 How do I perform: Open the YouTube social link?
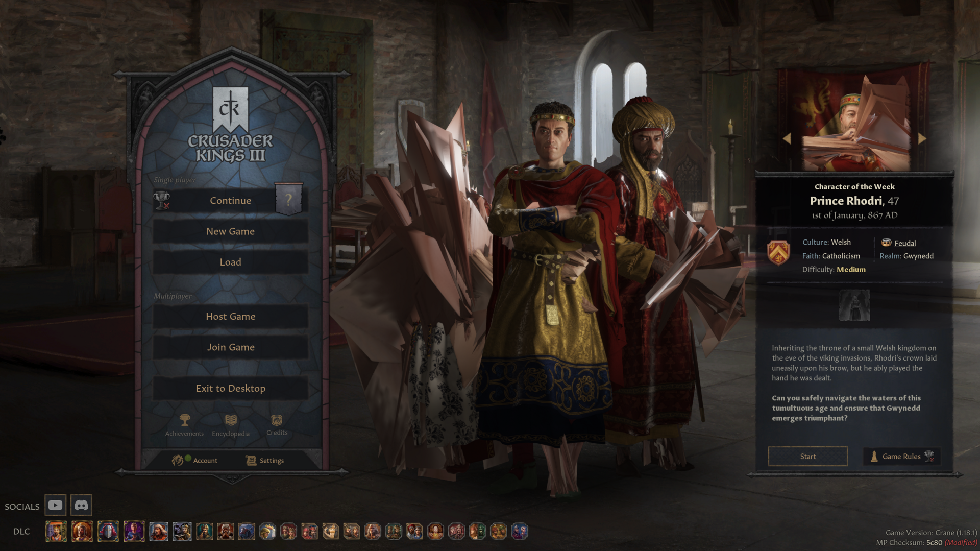click(x=55, y=505)
